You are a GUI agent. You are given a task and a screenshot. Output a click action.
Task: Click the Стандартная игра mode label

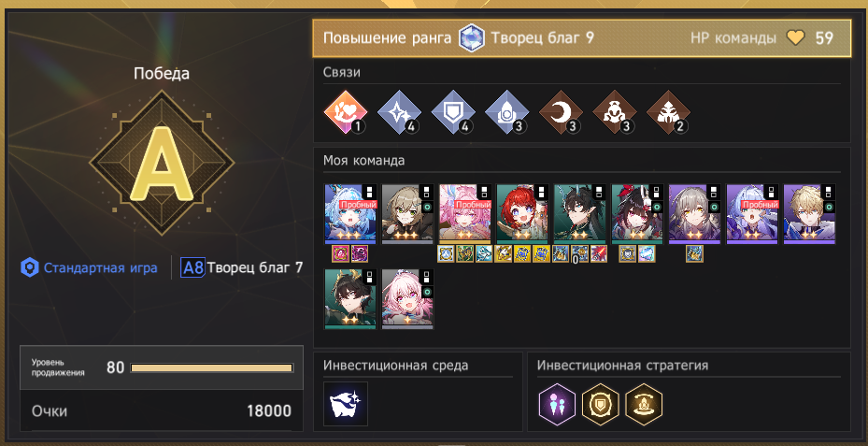[x=100, y=268]
